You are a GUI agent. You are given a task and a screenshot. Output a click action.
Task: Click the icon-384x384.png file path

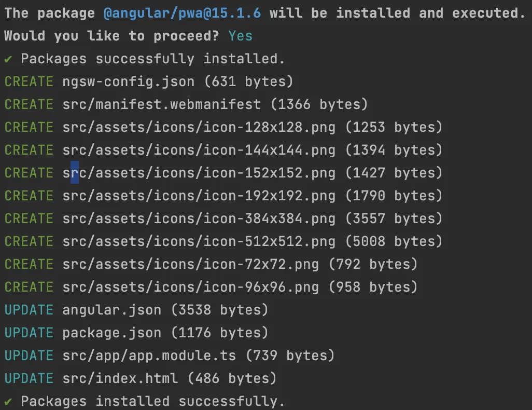199,219
